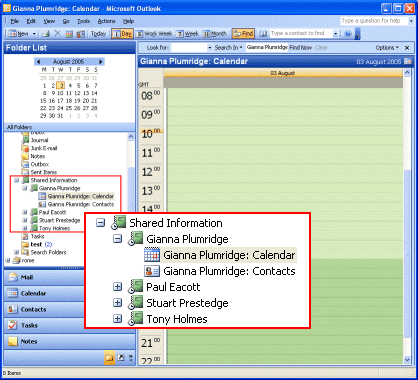
Task: Click the Delete X toolbar icon
Action: (57, 33)
